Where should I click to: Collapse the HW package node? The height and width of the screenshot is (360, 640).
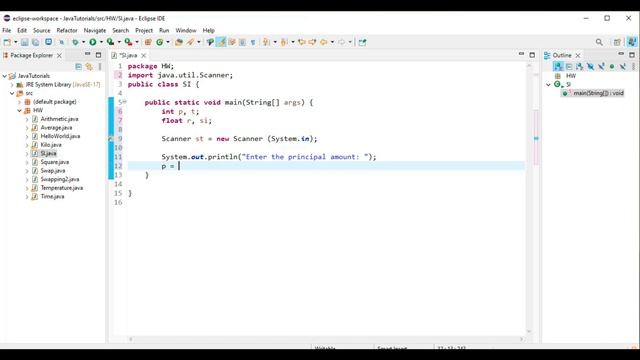pos(20,110)
